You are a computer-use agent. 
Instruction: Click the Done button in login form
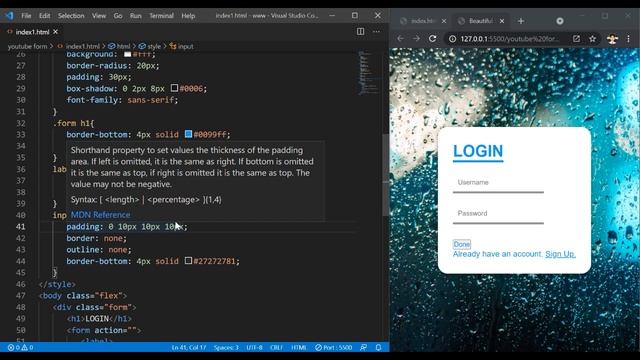(462, 244)
